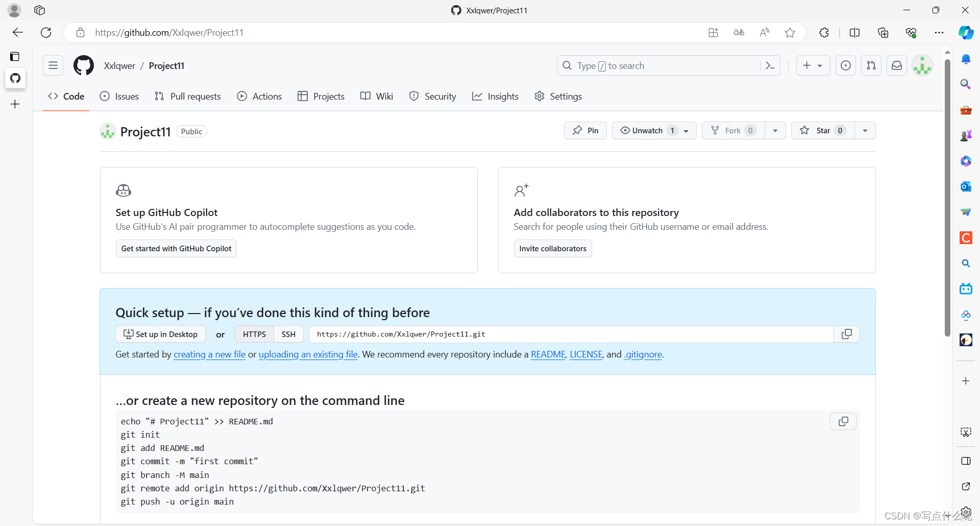Open the command palette terminal icon
This screenshot has width=980, height=526.
click(x=770, y=65)
